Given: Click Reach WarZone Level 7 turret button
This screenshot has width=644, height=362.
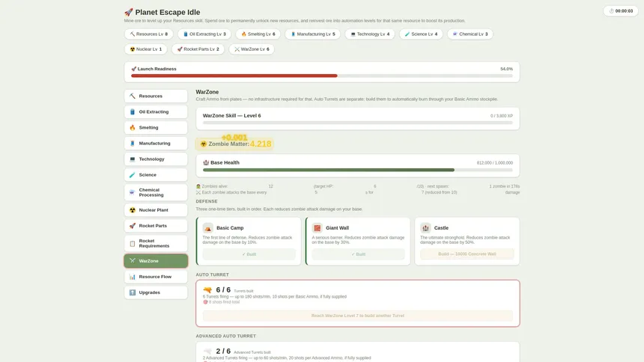Looking at the screenshot, I should point(358,316).
